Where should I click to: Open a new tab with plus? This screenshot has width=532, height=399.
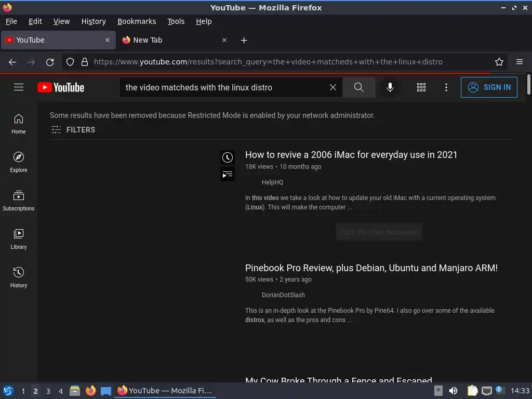[x=244, y=41]
